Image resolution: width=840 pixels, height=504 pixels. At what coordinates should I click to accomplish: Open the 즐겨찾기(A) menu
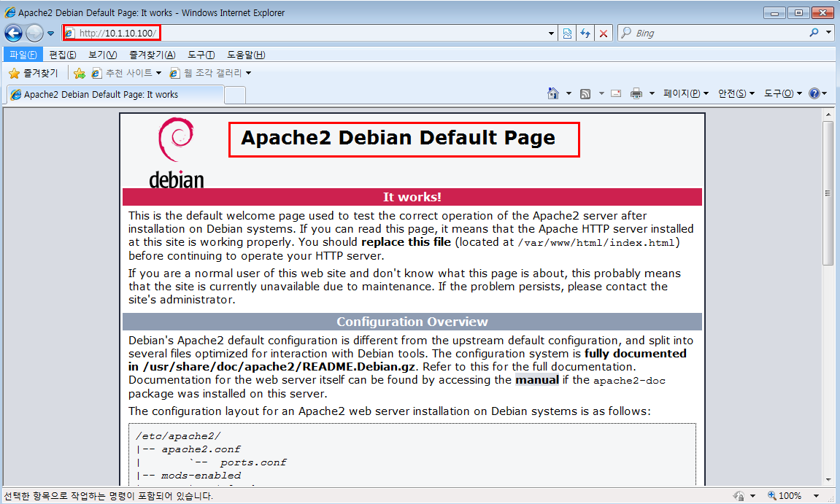coord(152,55)
